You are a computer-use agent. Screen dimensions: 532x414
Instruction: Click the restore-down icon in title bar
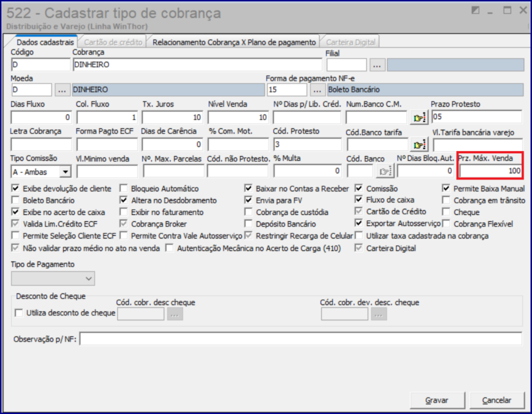[475, 10]
